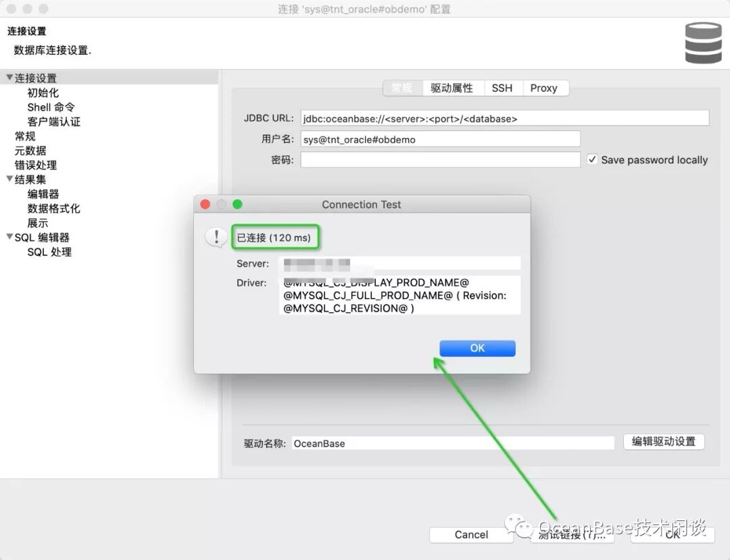
Task: Switch to the 驱动属性 tab
Action: point(452,88)
